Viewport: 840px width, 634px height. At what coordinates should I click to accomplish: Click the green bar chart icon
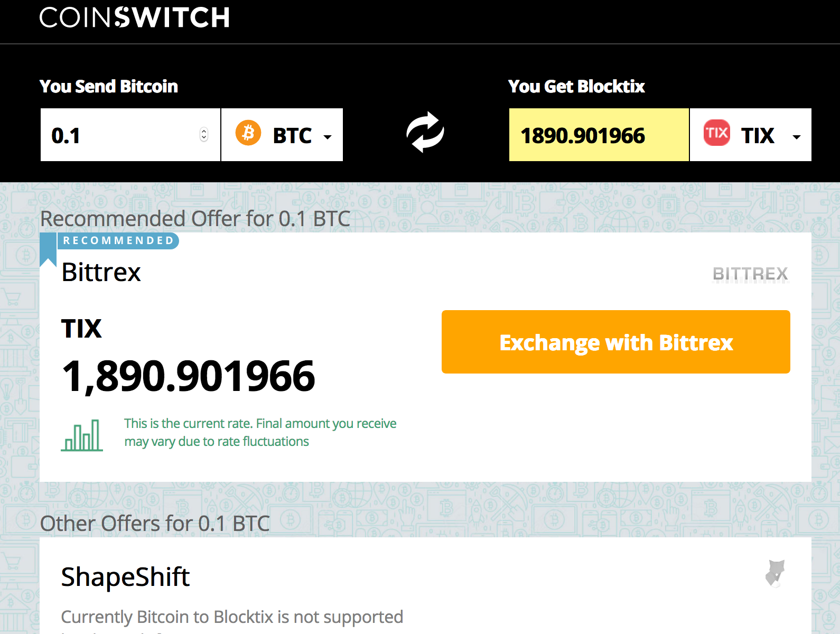[82, 435]
